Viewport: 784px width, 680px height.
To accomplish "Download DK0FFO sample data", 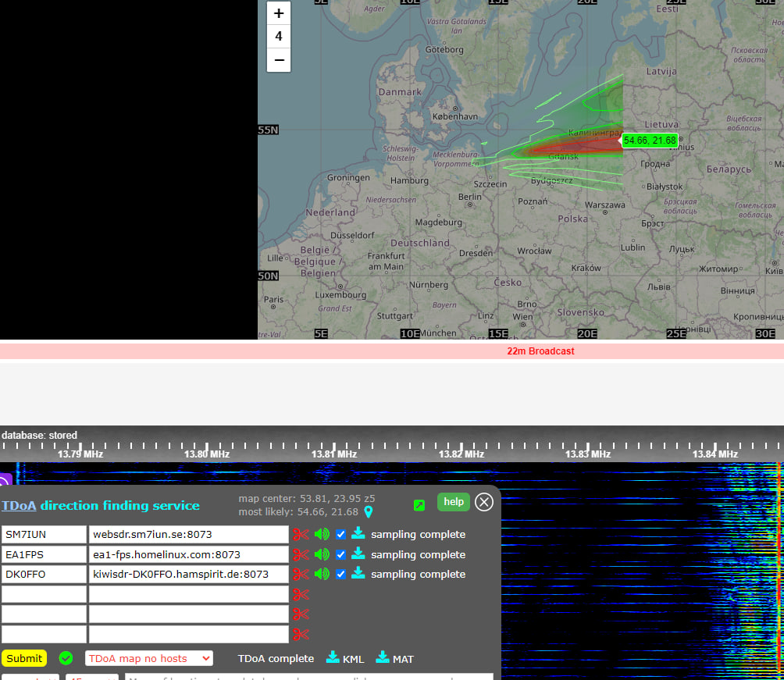I will click(x=358, y=573).
